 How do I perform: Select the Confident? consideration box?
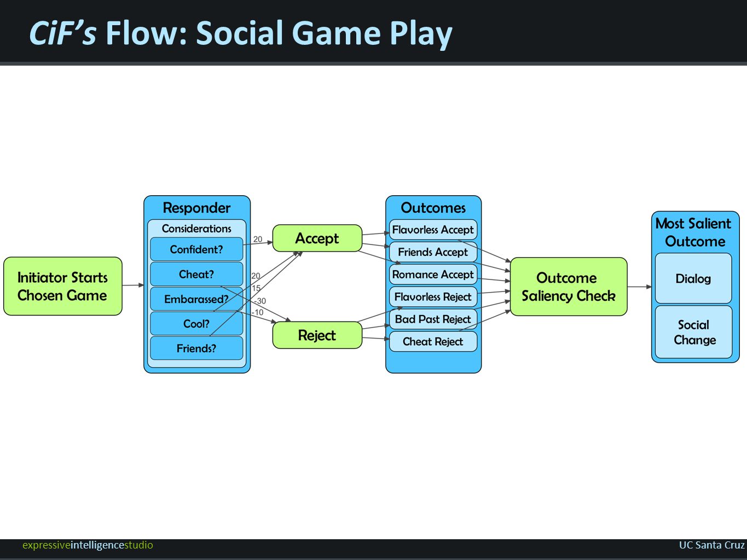tap(196, 249)
